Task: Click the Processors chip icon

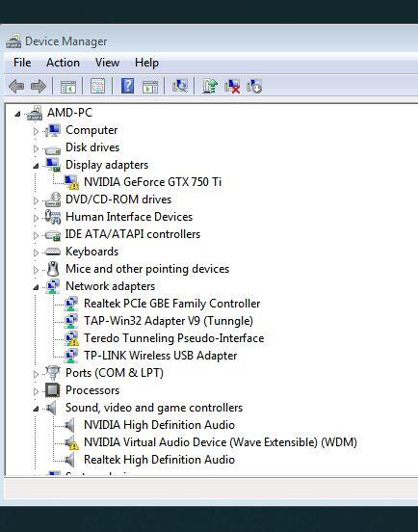Action: tap(53, 390)
